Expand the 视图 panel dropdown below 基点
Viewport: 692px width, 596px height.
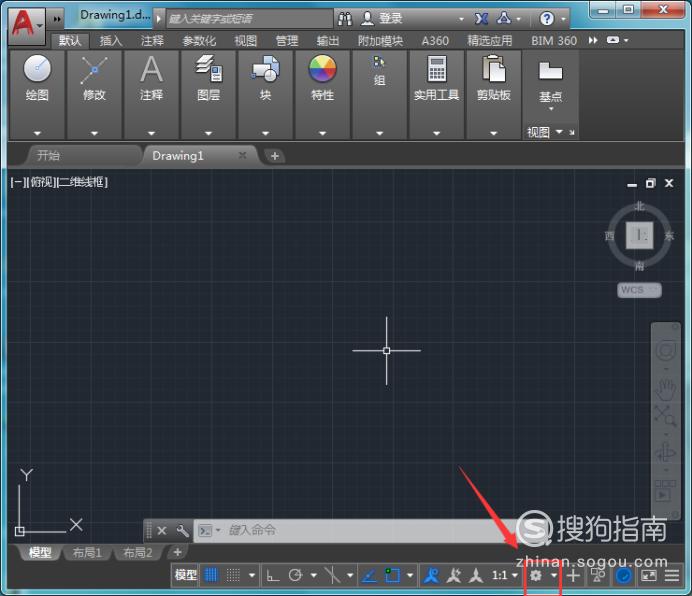coord(559,132)
